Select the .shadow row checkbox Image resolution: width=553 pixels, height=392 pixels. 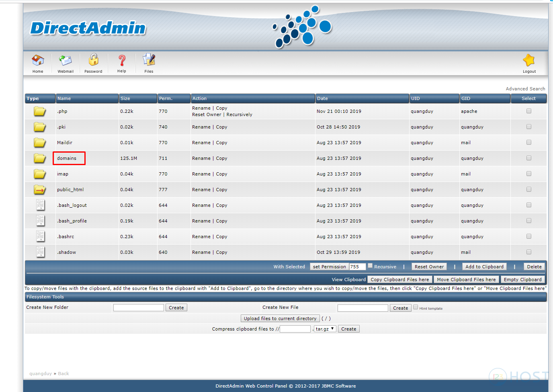(529, 252)
